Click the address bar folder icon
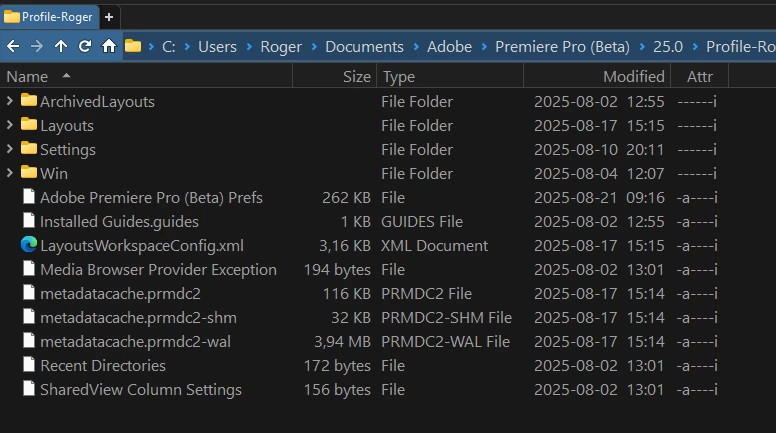The height and width of the screenshot is (433, 776). pyautogui.click(x=133, y=47)
